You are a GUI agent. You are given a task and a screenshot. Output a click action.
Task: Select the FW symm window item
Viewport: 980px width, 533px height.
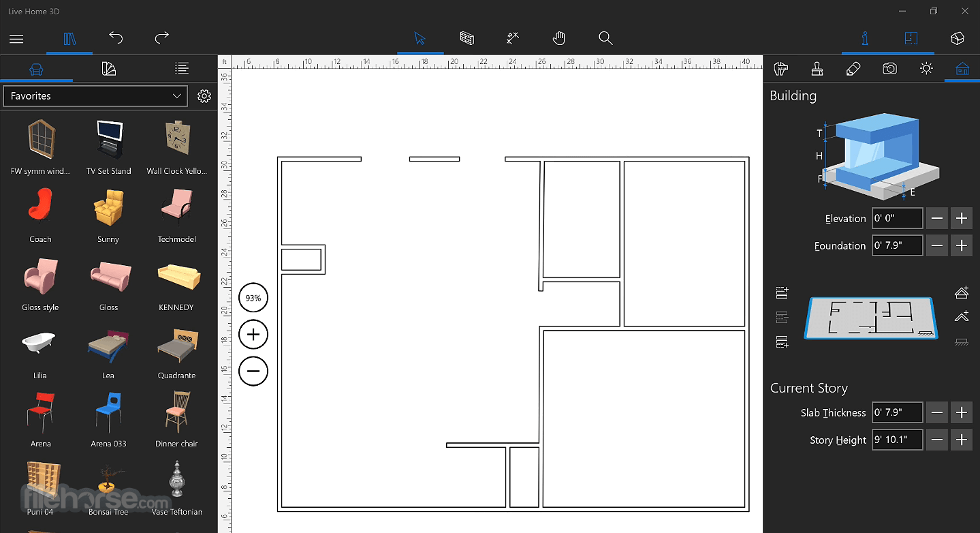[41, 147]
